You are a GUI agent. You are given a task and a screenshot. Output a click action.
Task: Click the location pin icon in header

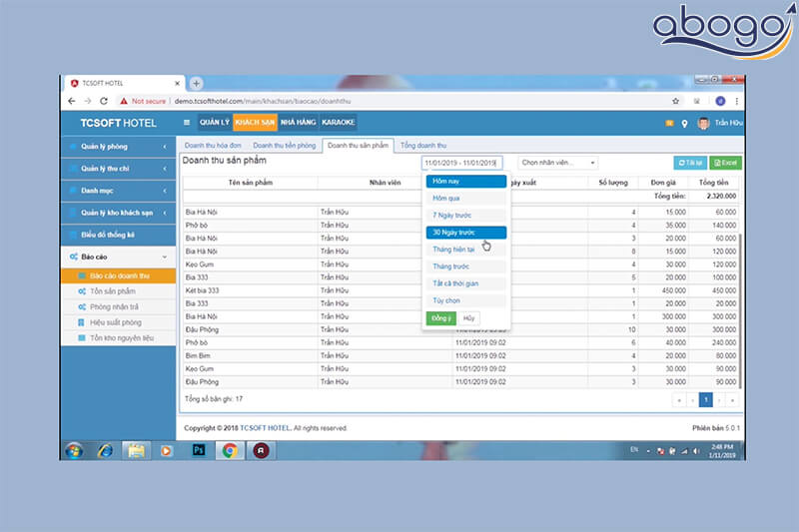(x=684, y=123)
